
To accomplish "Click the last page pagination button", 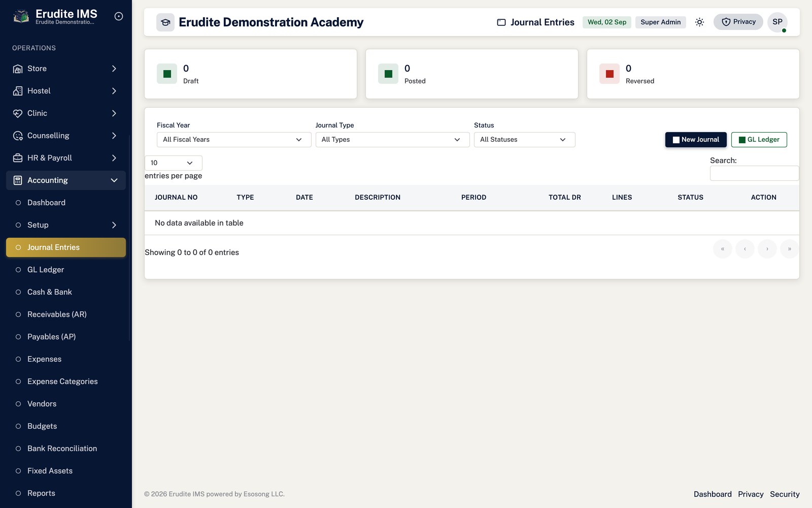I will (789, 249).
